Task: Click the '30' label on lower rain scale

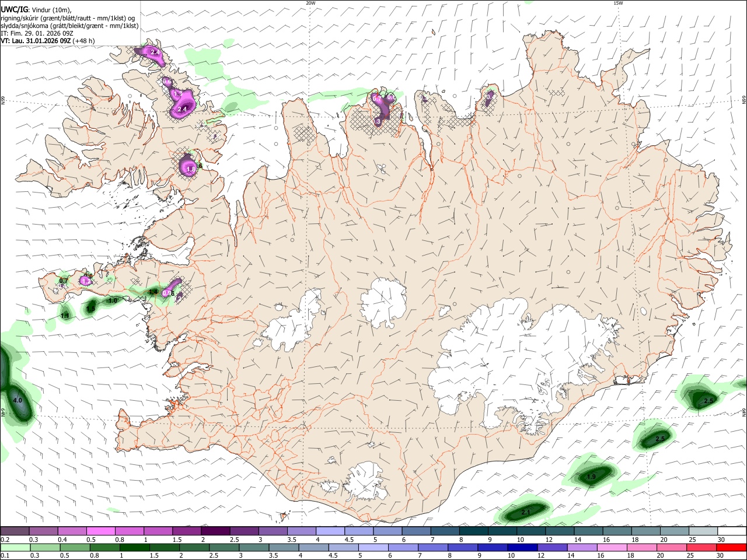Action: tap(721, 555)
